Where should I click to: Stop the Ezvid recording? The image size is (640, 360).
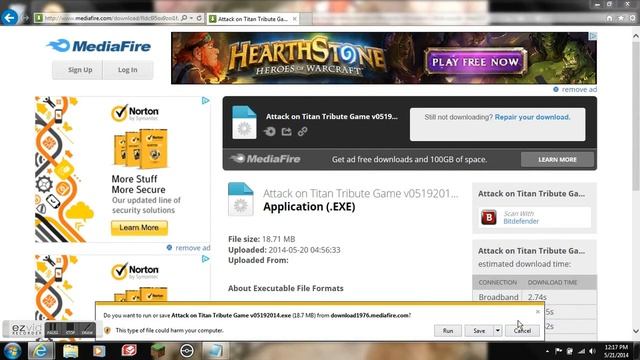tap(70, 329)
